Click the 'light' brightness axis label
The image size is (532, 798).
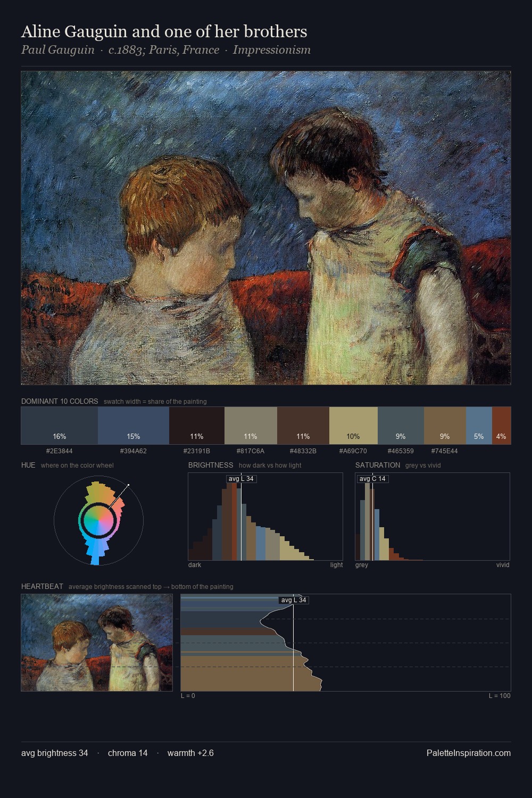(336, 565)
